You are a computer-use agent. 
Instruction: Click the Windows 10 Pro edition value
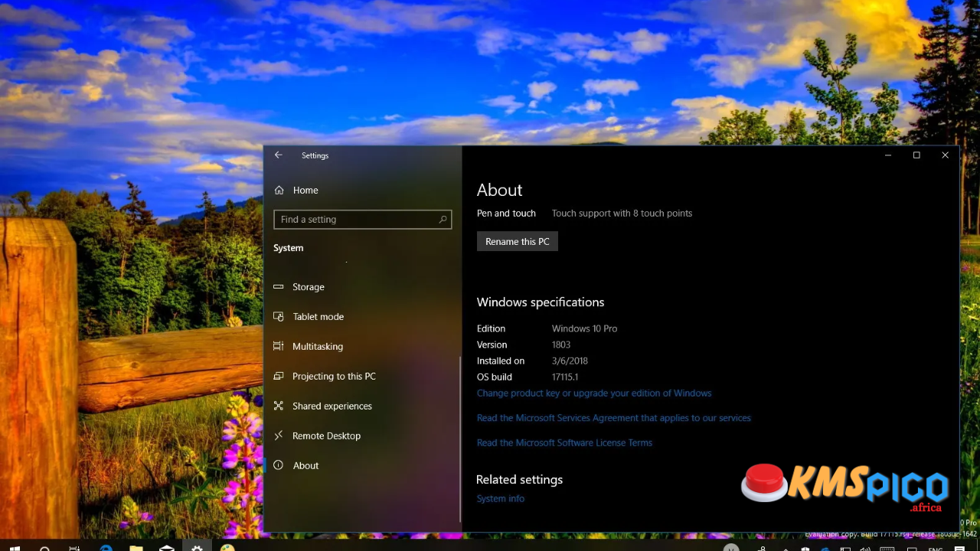584,328
